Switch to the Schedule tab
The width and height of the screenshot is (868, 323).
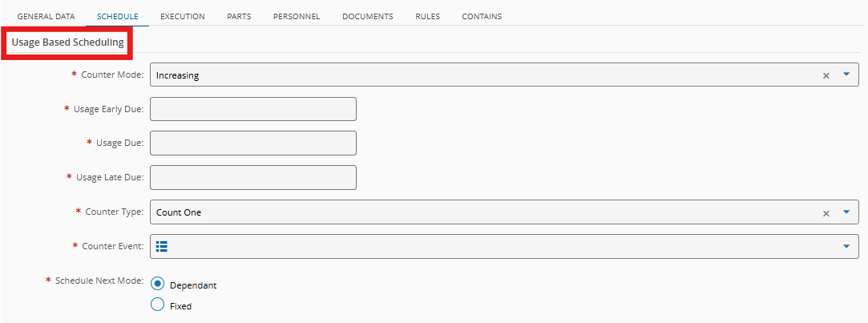coord(117,17)
